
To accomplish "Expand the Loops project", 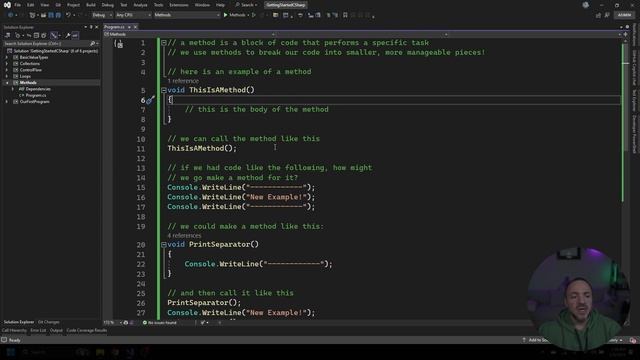I will (7, 76).
